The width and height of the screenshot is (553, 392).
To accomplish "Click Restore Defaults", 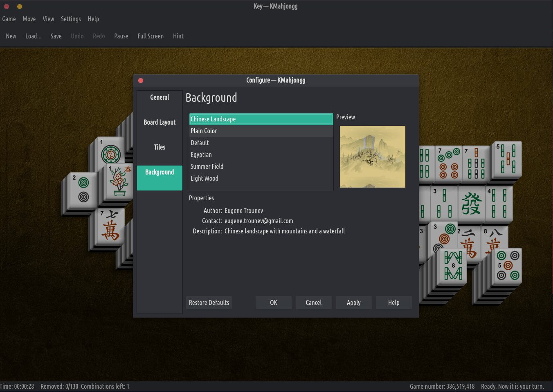I will click(209, 302).
